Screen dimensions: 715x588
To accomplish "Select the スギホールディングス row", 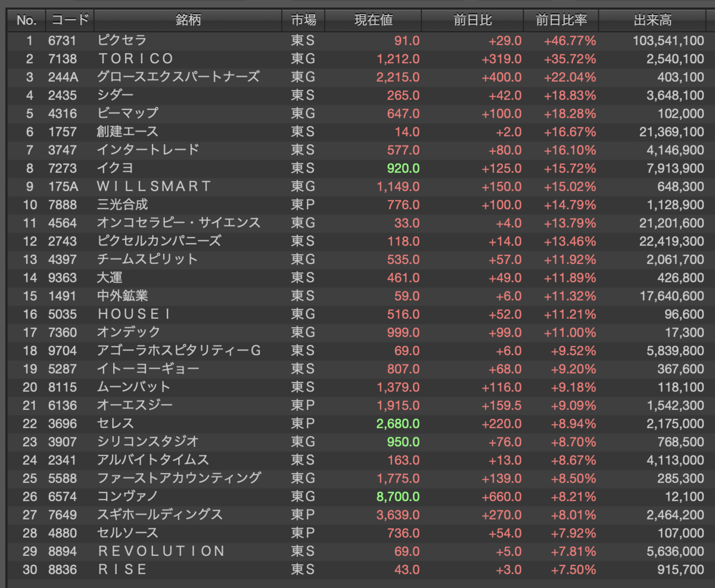I will pyautogui.click(x=356, y=515).
